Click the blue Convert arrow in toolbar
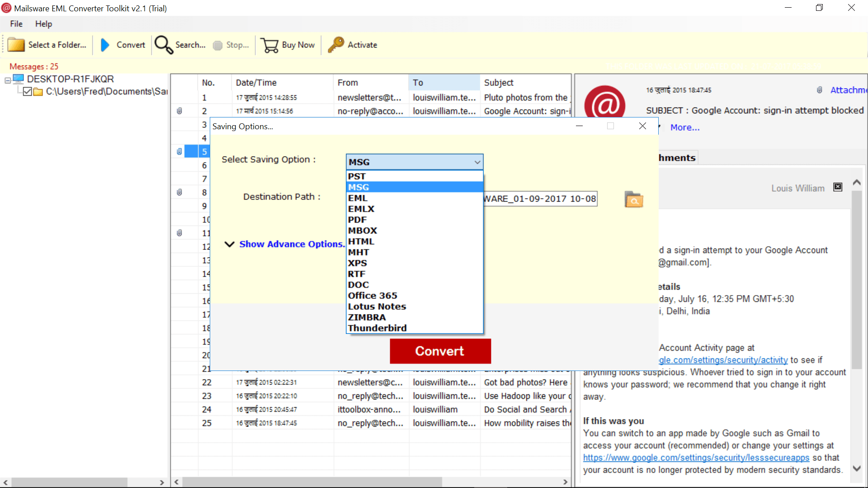This screenshot has width=868, height=488. [104, 45]
